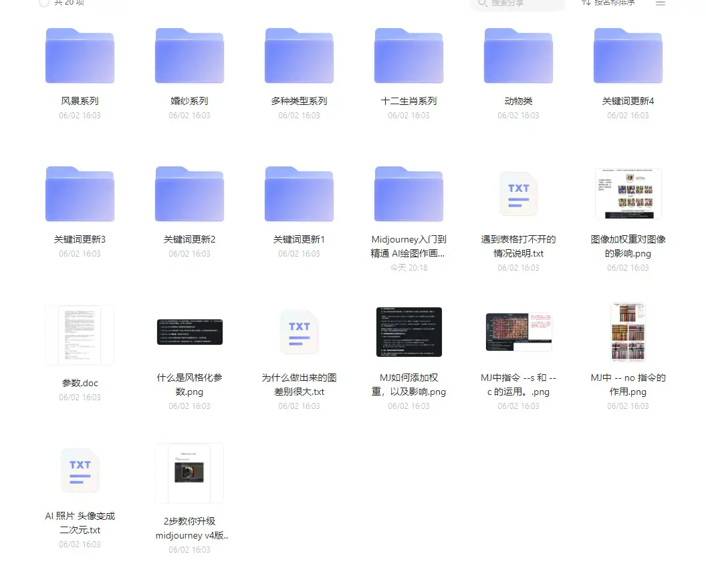Toggle the select-all circle beside 共 20 项
706x588 pixels.
(44, 3)
